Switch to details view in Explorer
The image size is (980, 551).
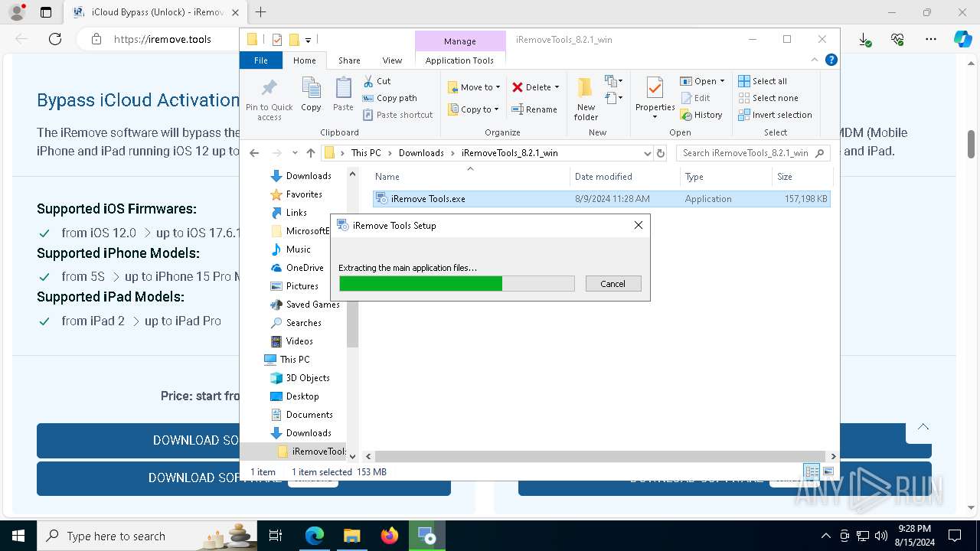tap(812, 471)
